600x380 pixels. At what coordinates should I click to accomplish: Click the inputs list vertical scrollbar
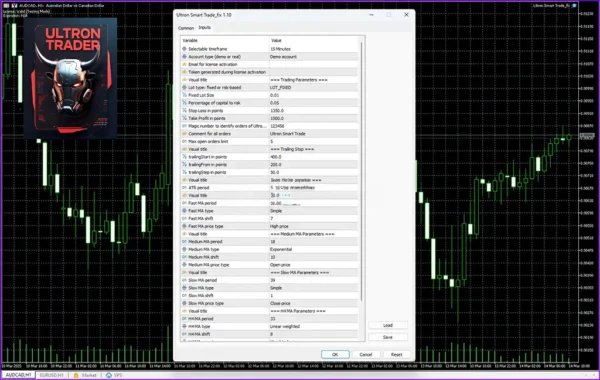362,171
